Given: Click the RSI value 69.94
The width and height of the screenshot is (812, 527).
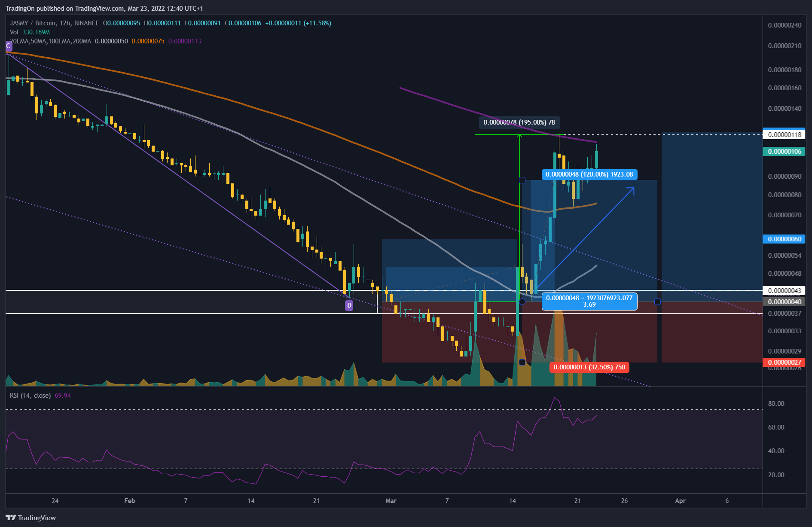Looking at the screenshot, I should (63, 396).
